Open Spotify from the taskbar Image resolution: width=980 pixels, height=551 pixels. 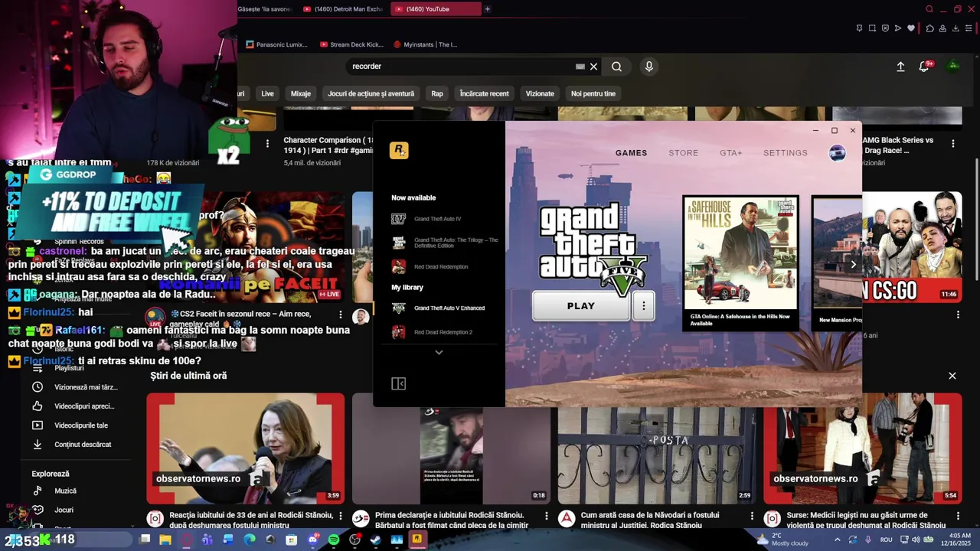334,540
